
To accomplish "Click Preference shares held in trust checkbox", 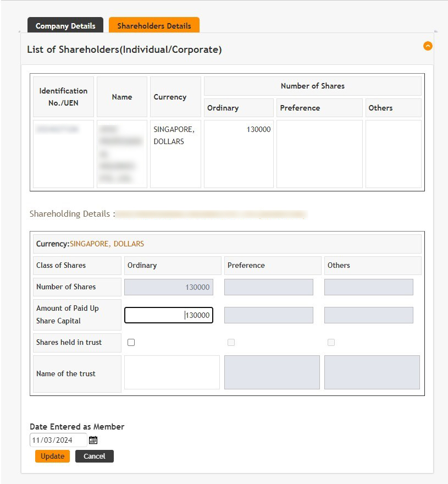I will (x=231, y=342).
